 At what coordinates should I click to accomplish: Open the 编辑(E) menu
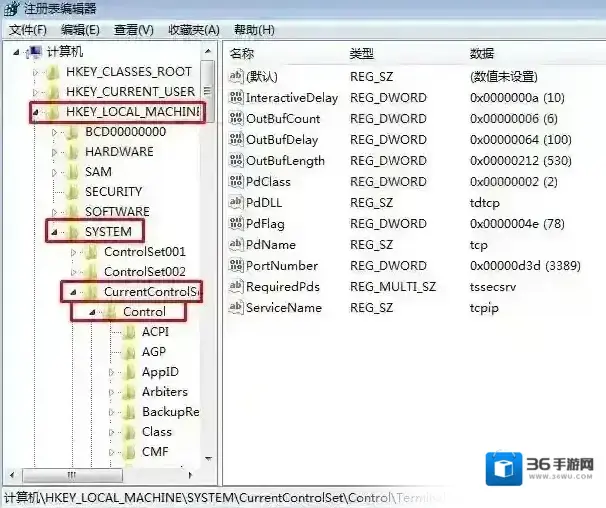pos(80,30)
